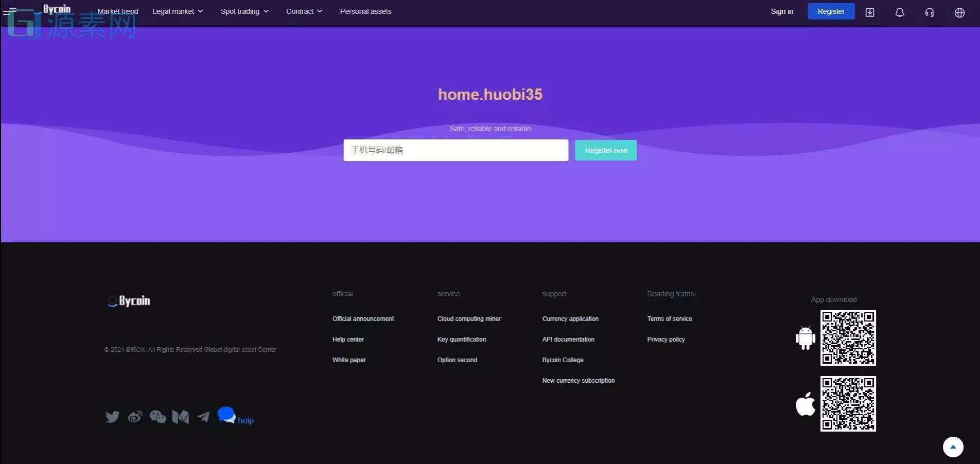Open the Terms of service link
The width and height of the screenshot is (980, 464).
coord(669,319)
